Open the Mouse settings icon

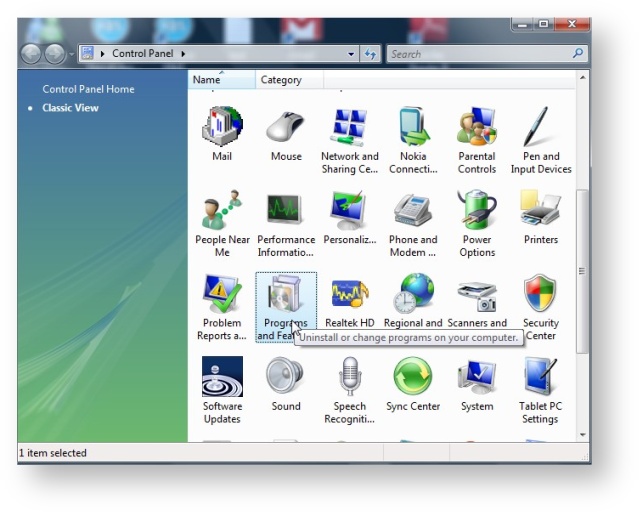click(285, 128)
